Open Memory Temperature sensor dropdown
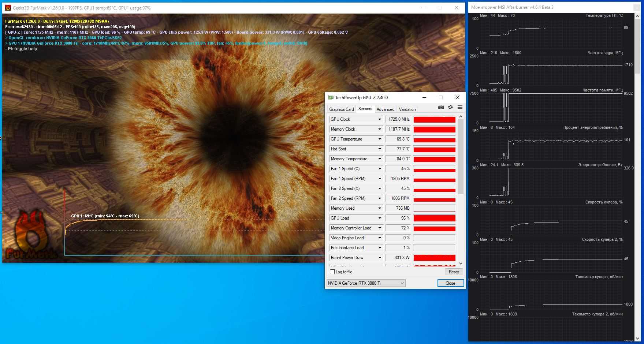 pos(380,159)
